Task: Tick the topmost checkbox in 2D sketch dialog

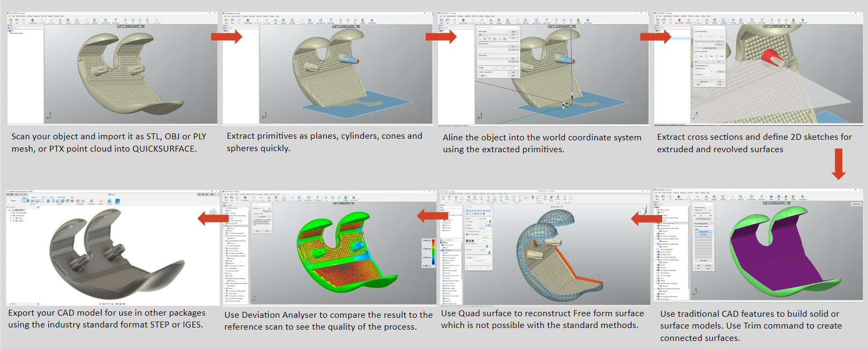Action: point(695,31)
